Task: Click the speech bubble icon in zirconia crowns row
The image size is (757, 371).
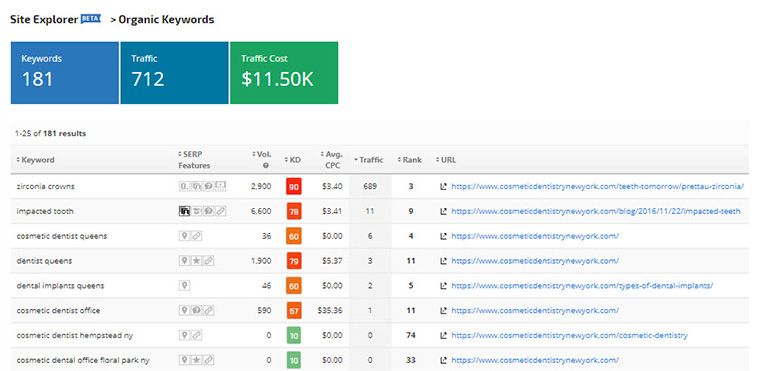Action: (208, 186)
